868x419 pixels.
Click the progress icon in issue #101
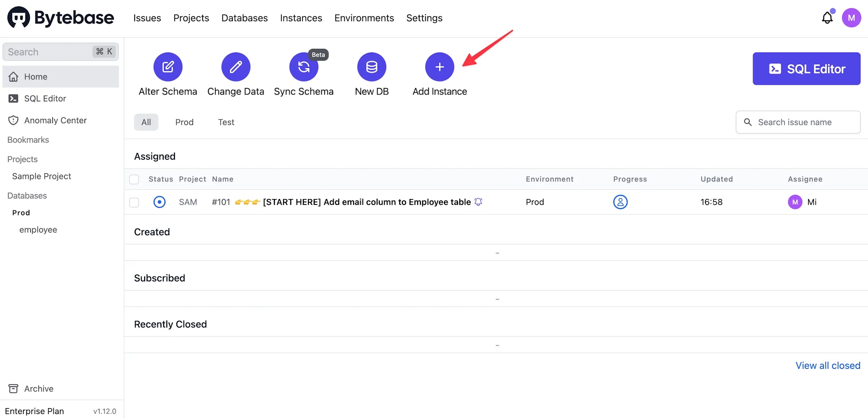click(620, 202)
